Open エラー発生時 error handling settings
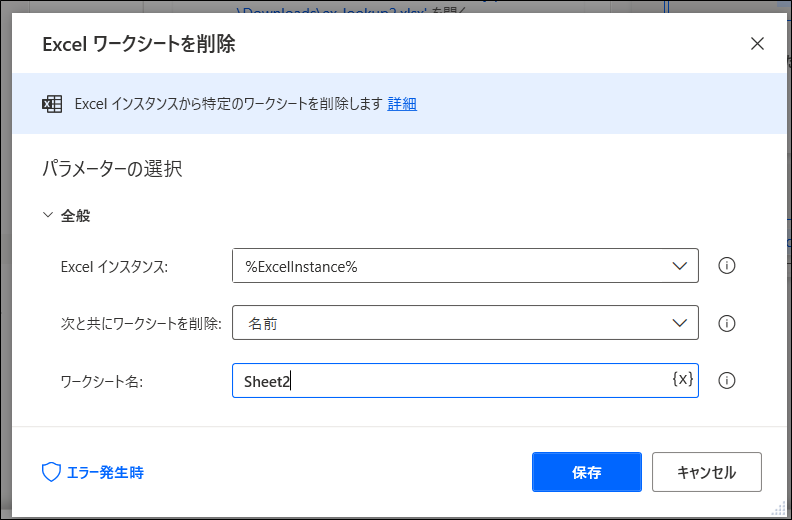 coord(93,472)
